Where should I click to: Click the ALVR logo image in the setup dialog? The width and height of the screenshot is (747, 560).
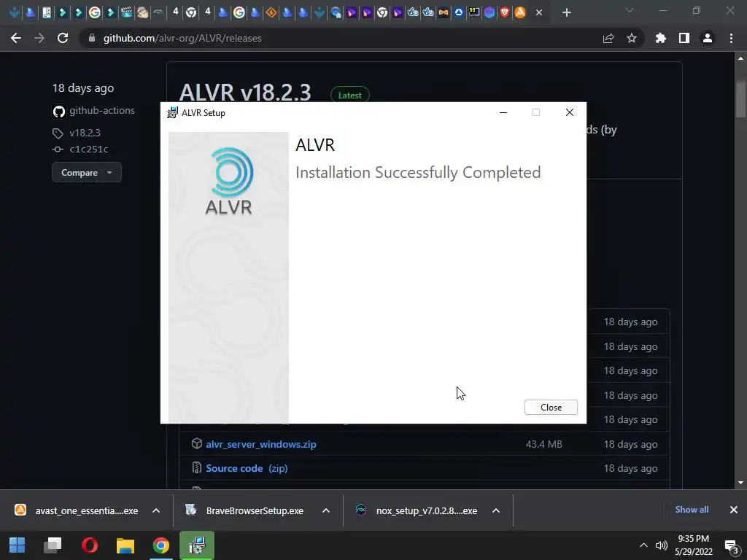tap(228, 181)
